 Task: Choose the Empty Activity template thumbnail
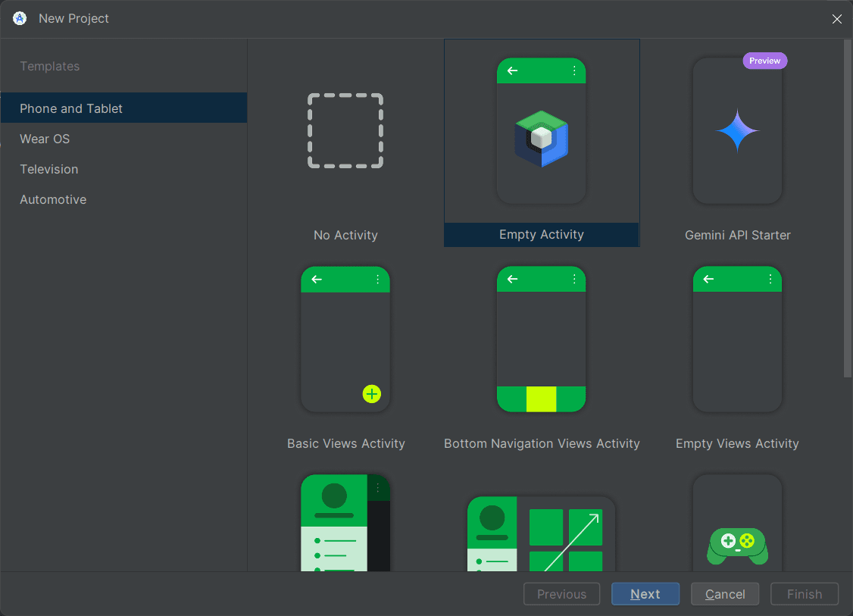coord(541,131)
